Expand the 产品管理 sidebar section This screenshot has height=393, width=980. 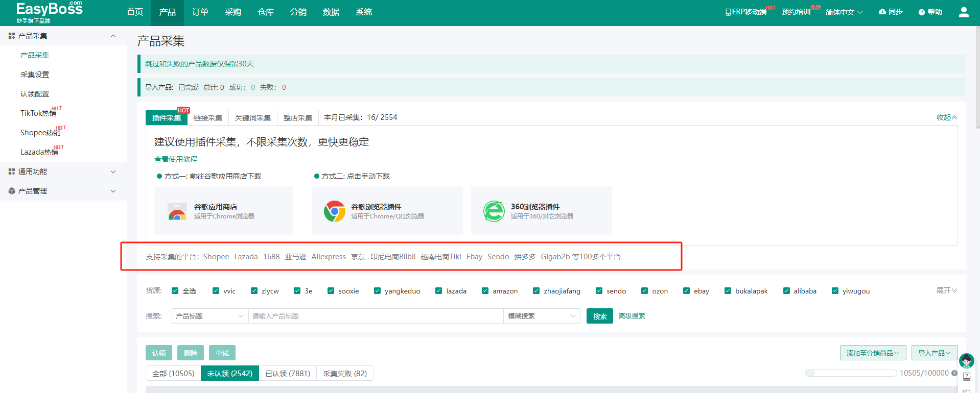point(113,191)
